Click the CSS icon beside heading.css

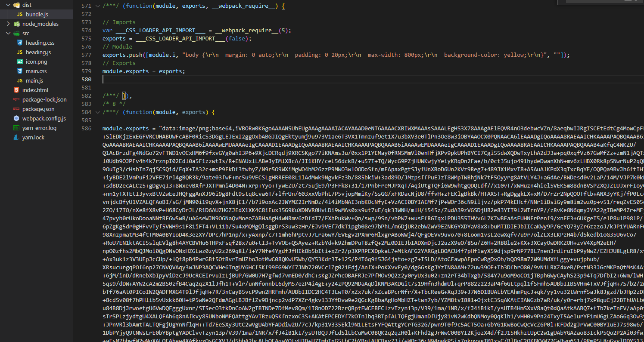tap(20, 43)
